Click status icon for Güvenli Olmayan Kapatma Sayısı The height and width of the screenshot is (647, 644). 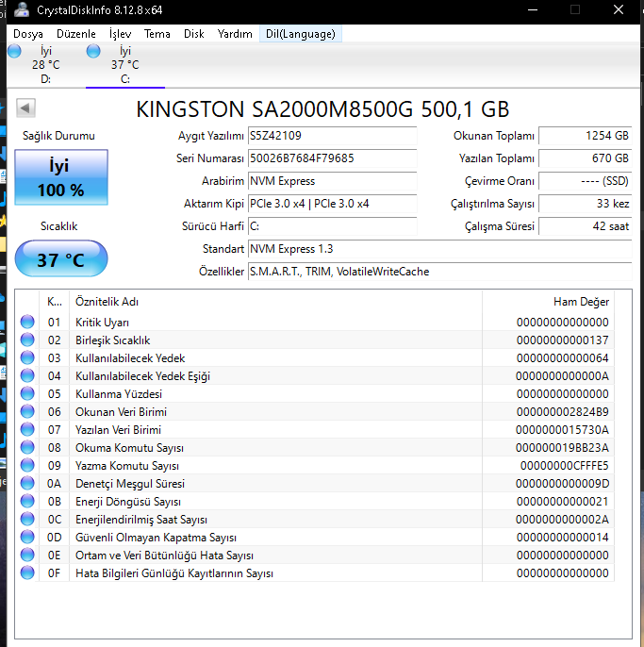tap(27, 538)
